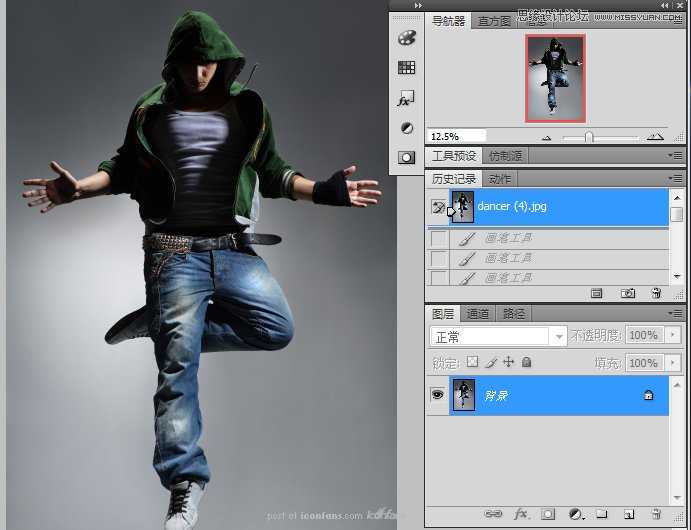The height and width of the screenshot is (530, 691).
Task: Open the Layers panel options menu
Action: click(x=676, y=313)
